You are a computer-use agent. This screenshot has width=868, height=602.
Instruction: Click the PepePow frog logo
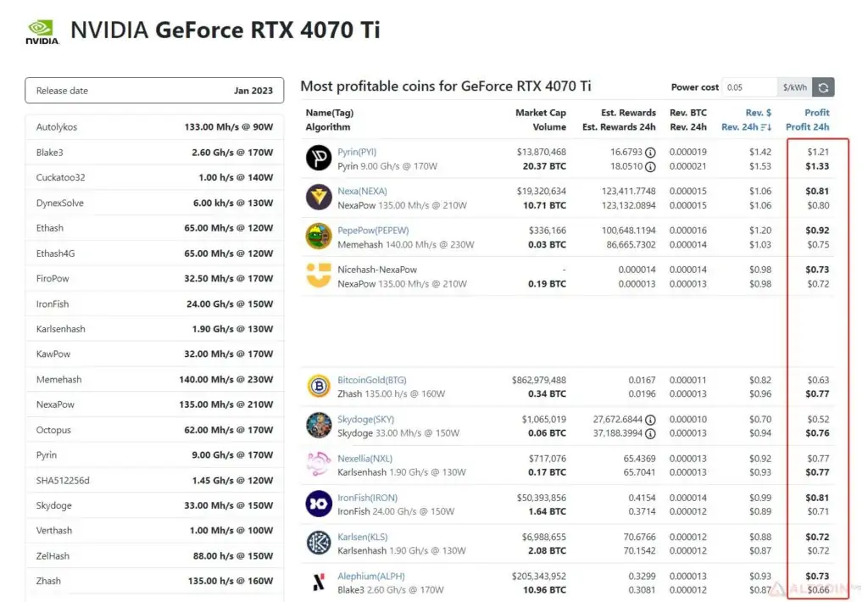pos(319,237)
